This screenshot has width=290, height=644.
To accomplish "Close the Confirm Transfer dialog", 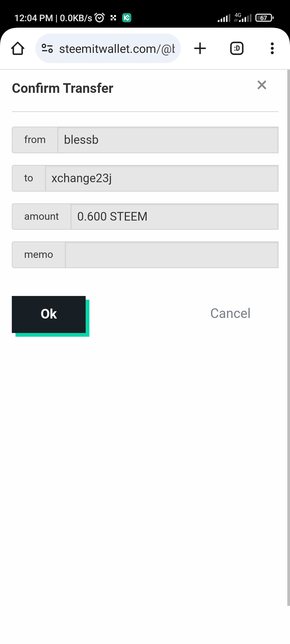I will click(262, 85).
